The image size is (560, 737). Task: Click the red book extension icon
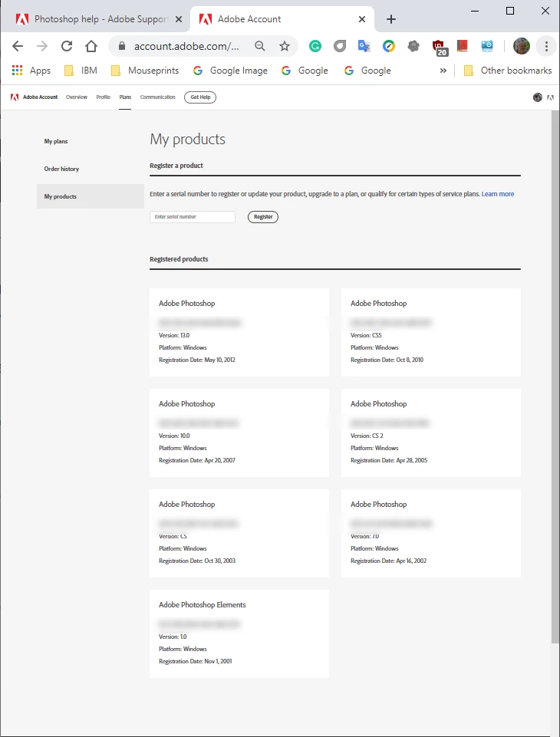point(463,46)
